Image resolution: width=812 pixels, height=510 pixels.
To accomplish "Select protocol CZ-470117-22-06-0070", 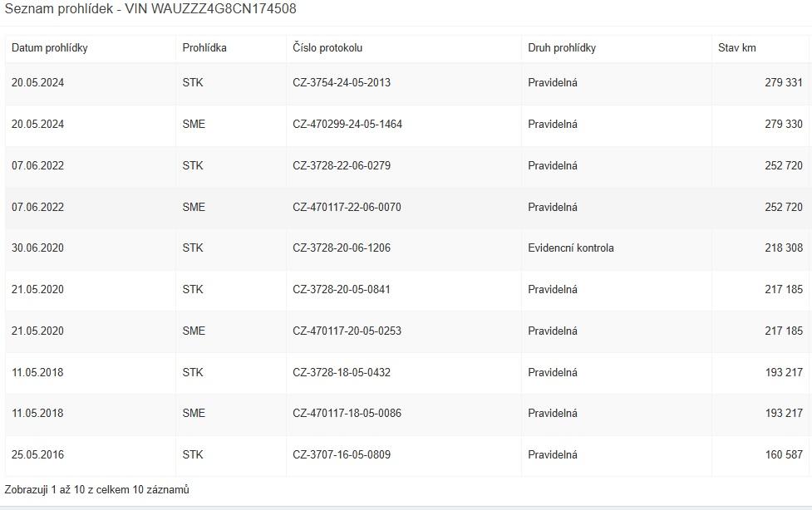I will (347, 207).
